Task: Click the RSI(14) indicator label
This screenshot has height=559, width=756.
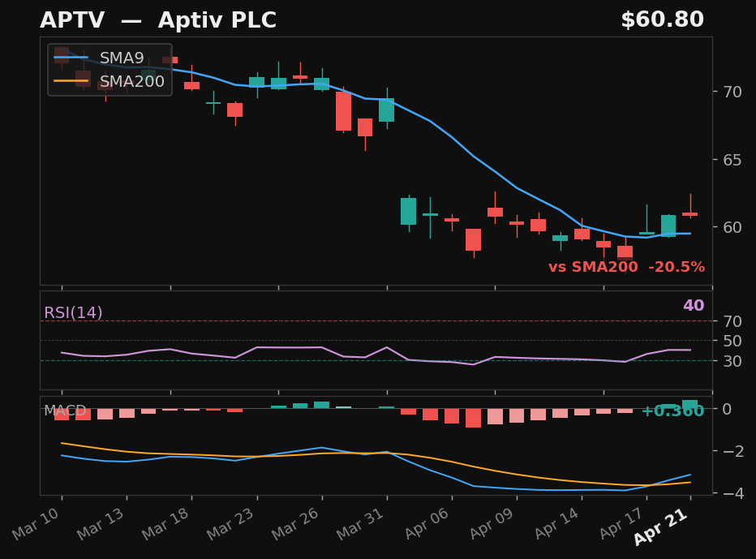Action: (x=73, y=312)
